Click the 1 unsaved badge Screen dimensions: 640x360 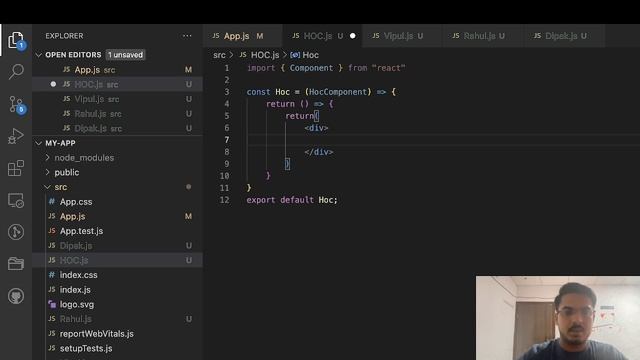126,55
